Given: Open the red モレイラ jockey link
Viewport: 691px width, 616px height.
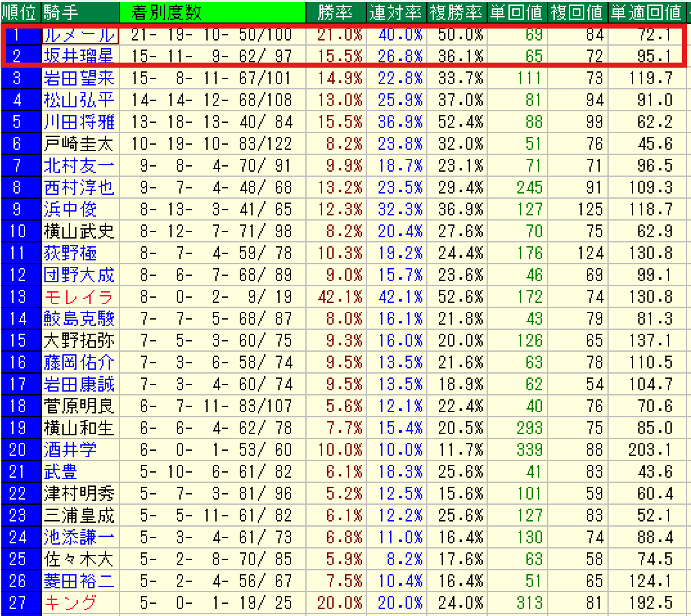Looking at the screenshot, I should (x=79, y=296).
